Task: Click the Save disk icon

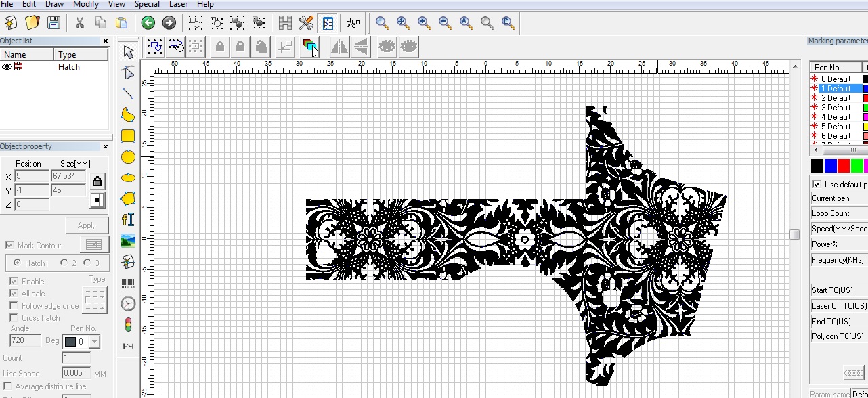Action: (53, 23)
